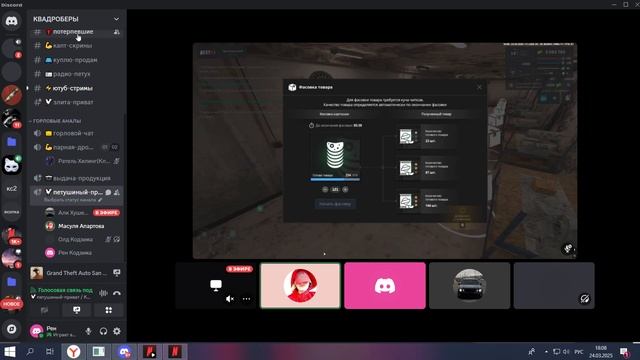640x360 pixels.
Task: Click Grand Theft Auto San activity row
Action: pos(76,273)
